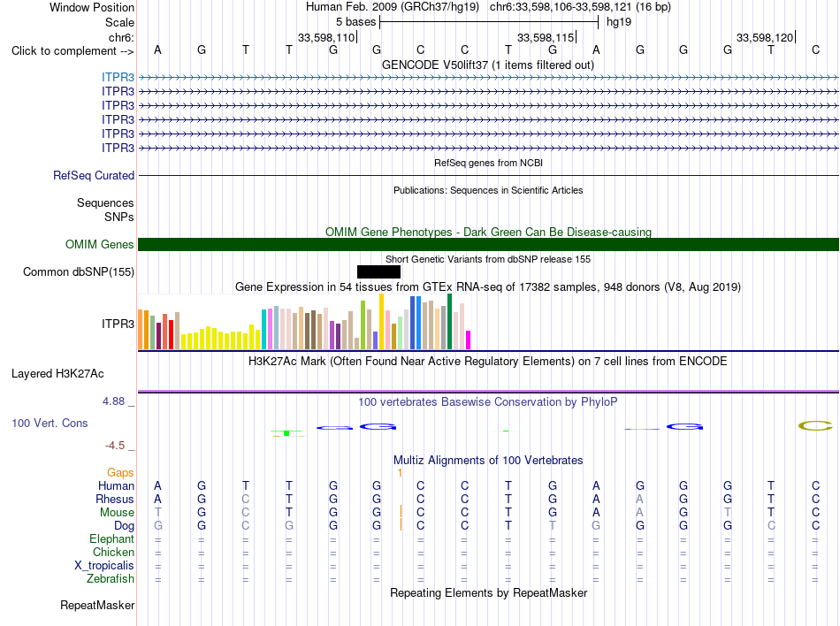Click the 'H3K27Ac Mark' track title
The image size is (840, 626).
tap(487, 361)
